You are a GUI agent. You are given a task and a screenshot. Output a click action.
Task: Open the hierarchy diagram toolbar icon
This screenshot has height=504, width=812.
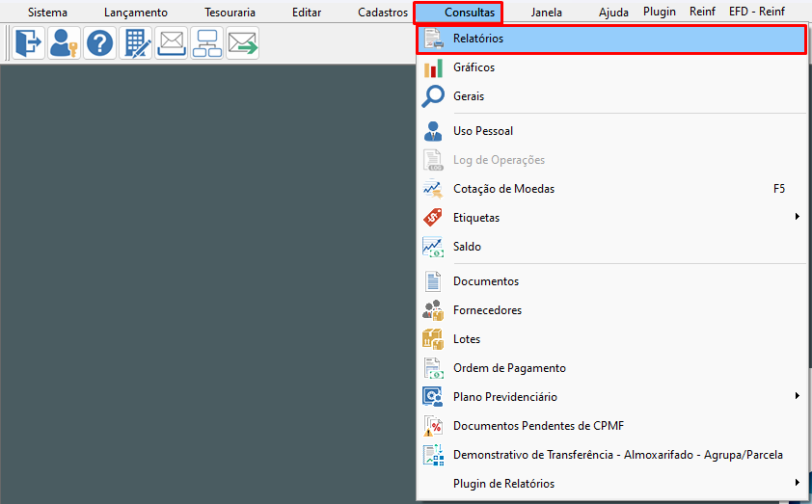pyautogui.click(x=206, y=43)
